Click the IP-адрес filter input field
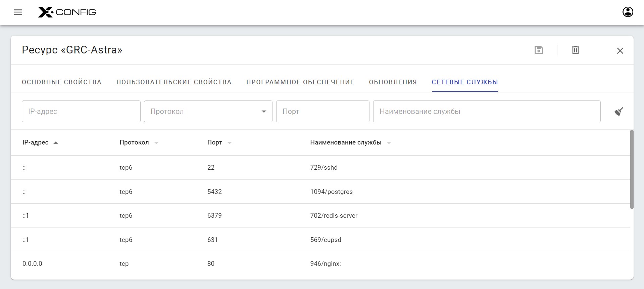644x289 pixels. point(81,112)
